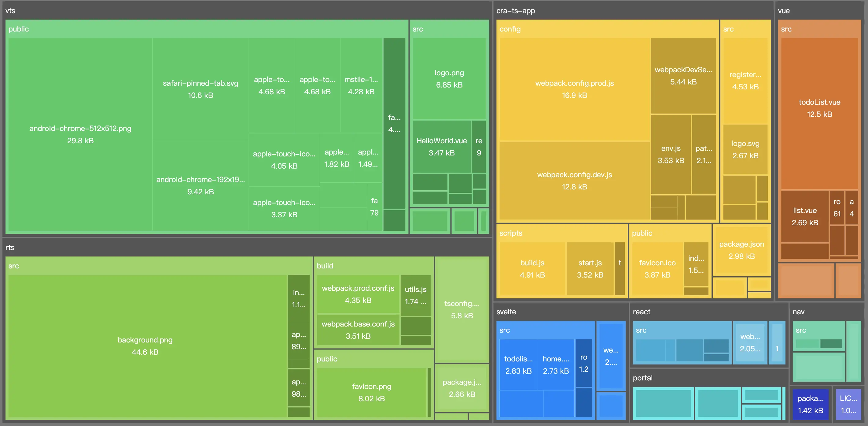The height and width of the screenshot is (426, 868).
Task: Click the webpack.config.prod.js block
Action: point(574,89)
